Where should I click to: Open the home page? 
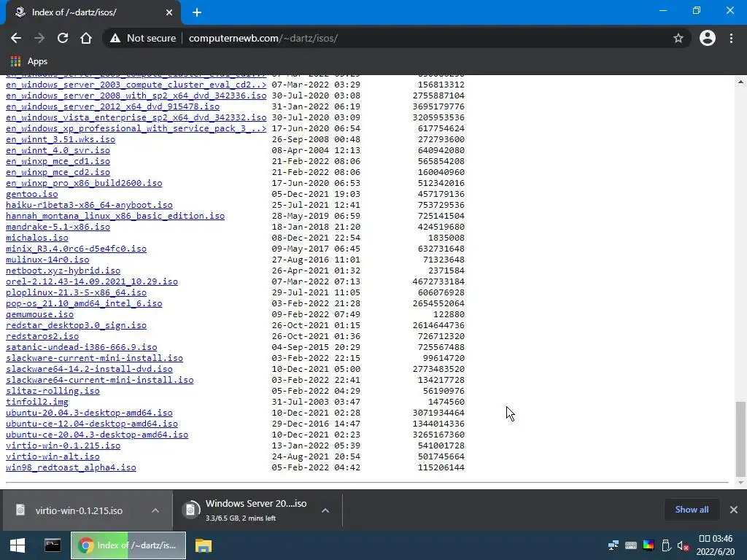(86, 38)
